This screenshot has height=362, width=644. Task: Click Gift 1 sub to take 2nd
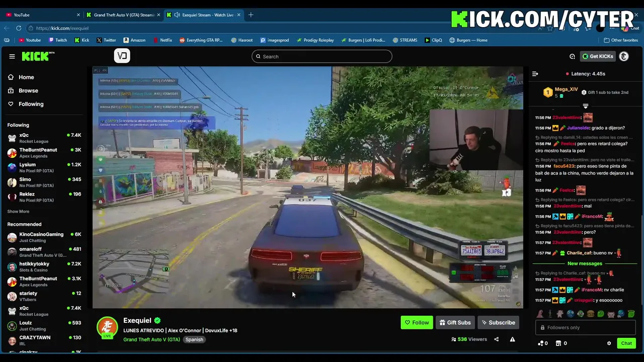pyautogui.click(x=605, y=93)
